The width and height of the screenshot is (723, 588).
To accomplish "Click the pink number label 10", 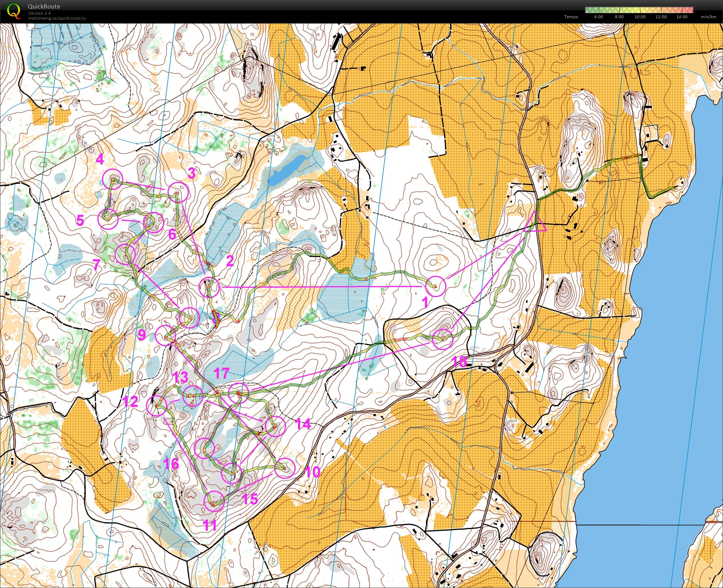I will [313, 472].
